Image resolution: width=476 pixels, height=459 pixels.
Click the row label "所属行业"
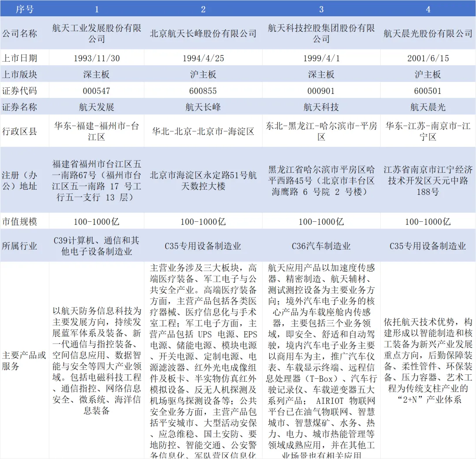[19, 246]
